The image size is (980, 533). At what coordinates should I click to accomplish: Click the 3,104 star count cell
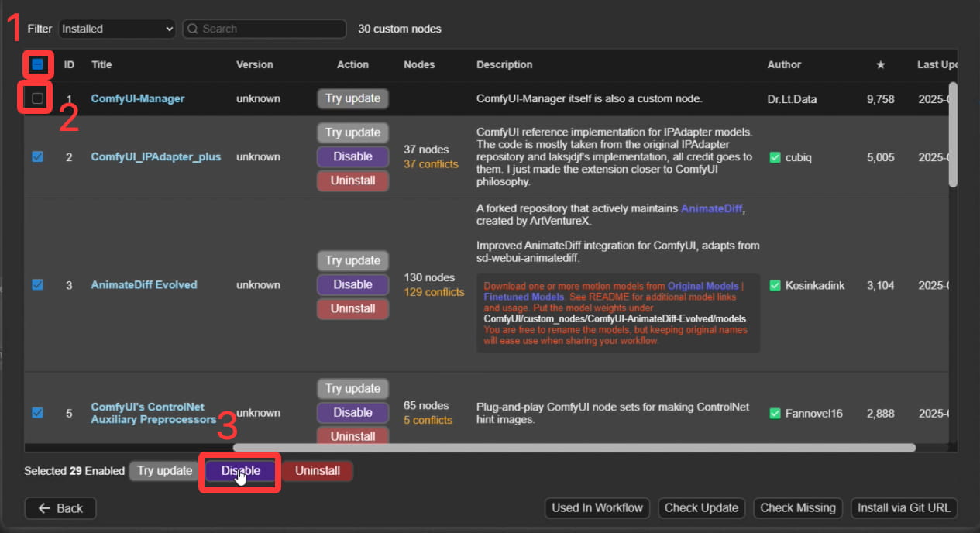click(881, 285)
